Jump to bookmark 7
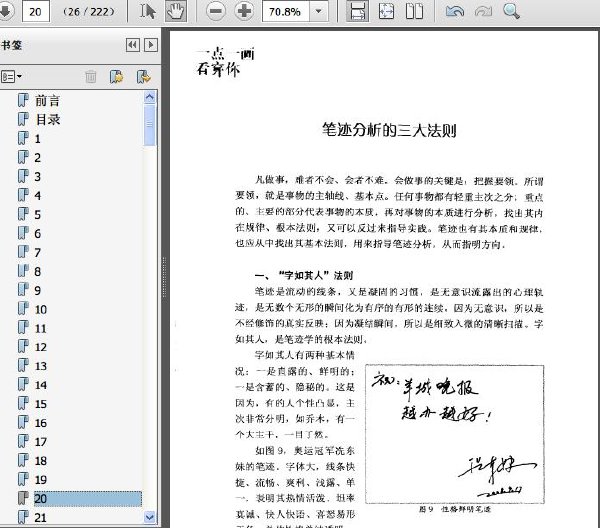 point(38,252)
